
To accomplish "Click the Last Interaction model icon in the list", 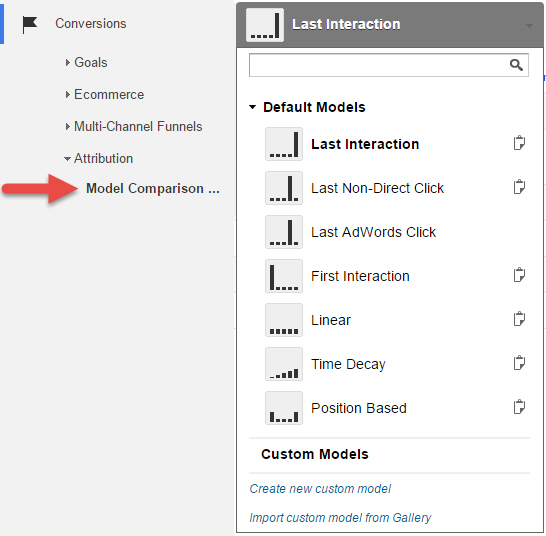I will click(x=284, y=144).
